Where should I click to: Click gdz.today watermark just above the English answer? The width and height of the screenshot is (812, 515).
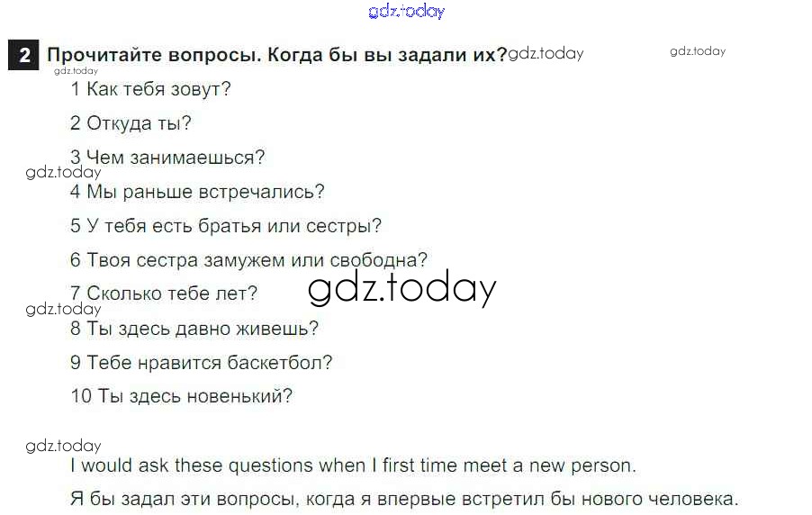click(63, 446)
